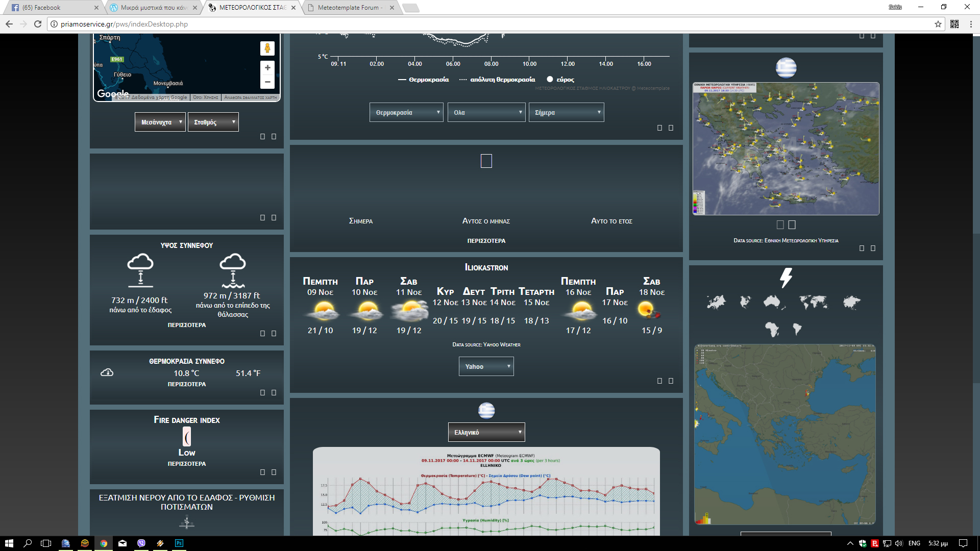Click ΠΕΡΙΣΣΟΤΕΡΑ below ΑΥΤΟΣ Ο ΜΗΝΑΣ
Screen dimensions: 980x551
(x=486, y=241)
